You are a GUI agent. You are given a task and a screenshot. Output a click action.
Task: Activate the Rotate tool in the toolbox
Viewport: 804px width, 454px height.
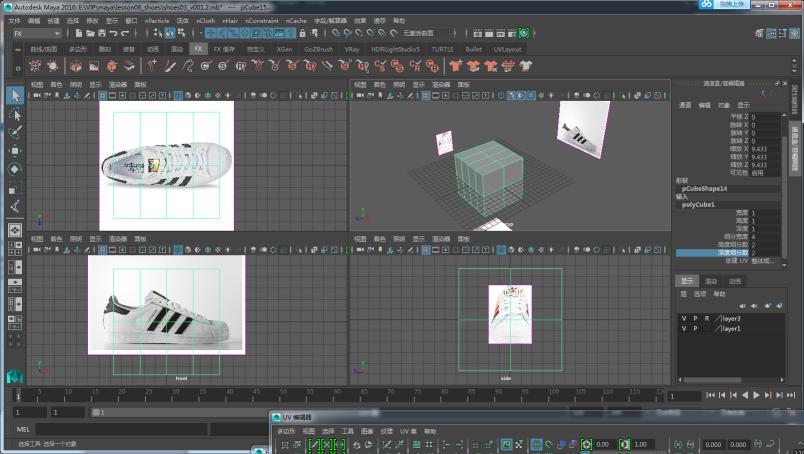click(15, 169)
